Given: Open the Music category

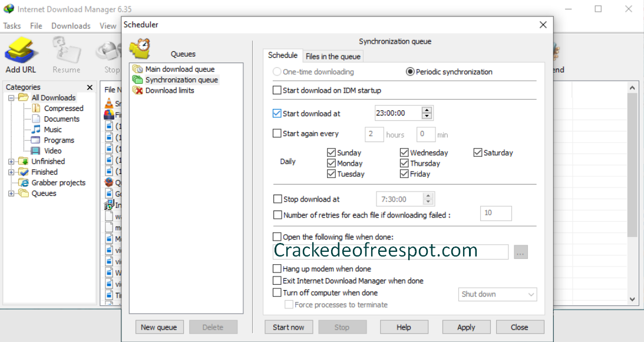Looking at the screenshot, I should click(52, 129).
